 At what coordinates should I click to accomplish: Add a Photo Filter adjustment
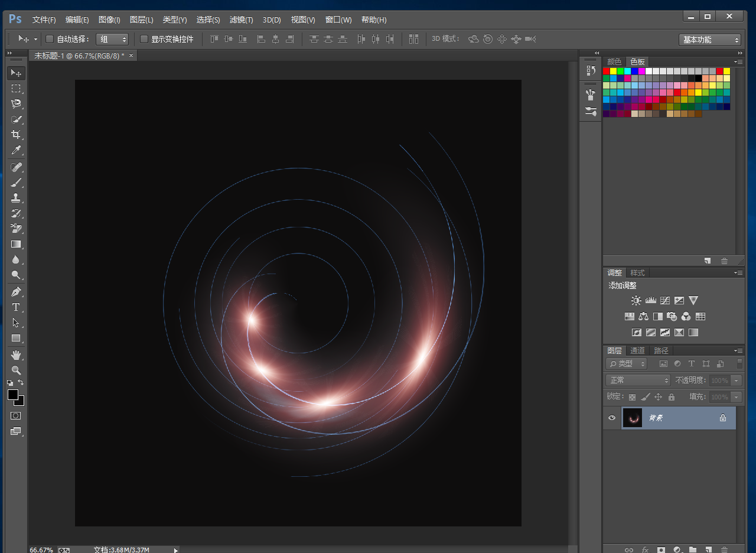pos(672,317)
